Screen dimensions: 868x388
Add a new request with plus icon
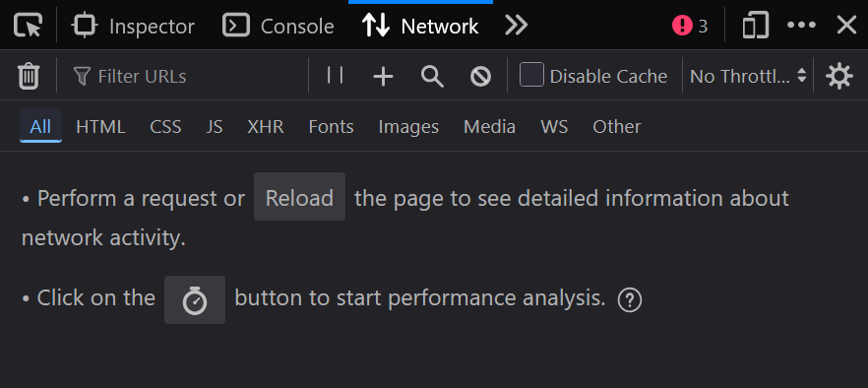pyautogui.click(x=383, y=77)
